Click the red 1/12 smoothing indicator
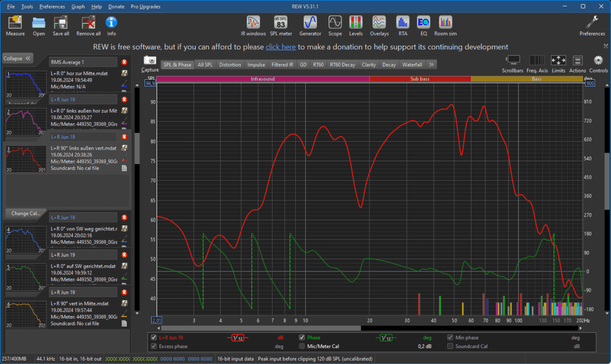611x364 pixels. pyautogui.click(x=238, y=338)
